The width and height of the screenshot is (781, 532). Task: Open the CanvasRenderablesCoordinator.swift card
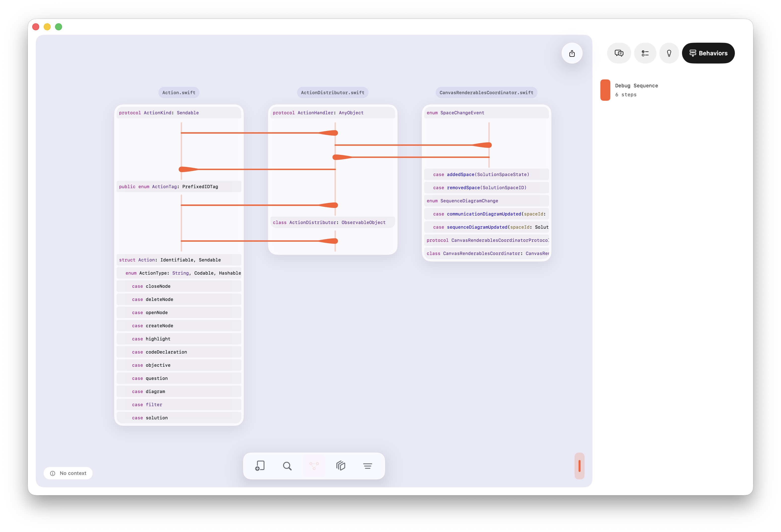(x=486, y=92)
